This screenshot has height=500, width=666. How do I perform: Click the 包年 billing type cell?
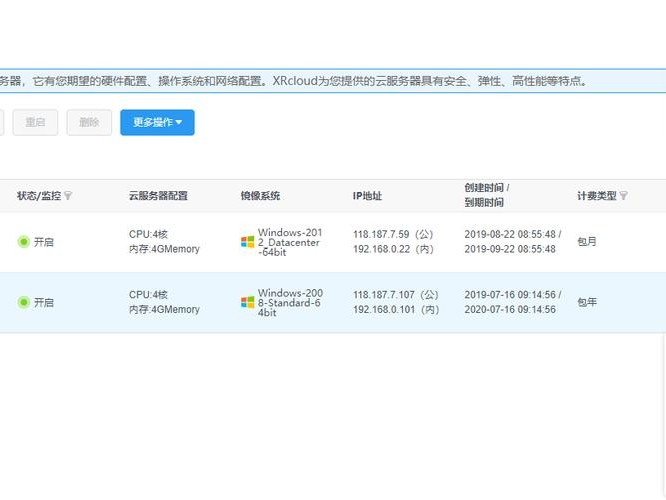587,302
